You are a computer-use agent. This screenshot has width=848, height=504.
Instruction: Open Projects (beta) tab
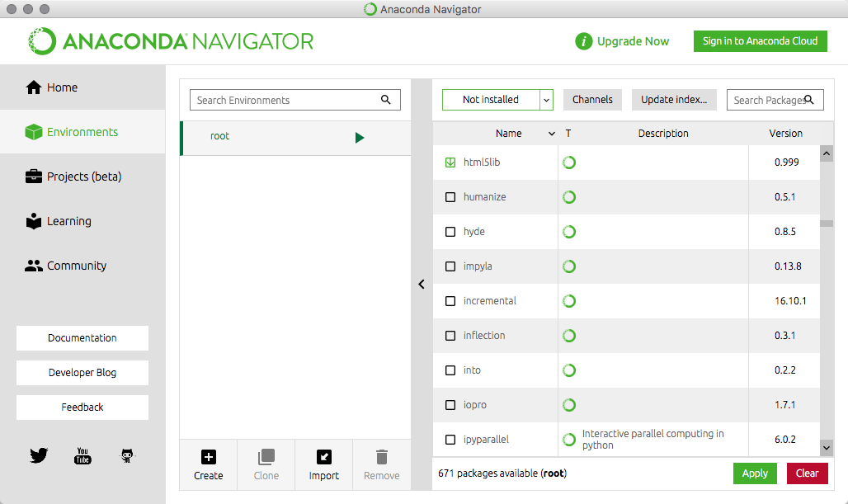82,177
